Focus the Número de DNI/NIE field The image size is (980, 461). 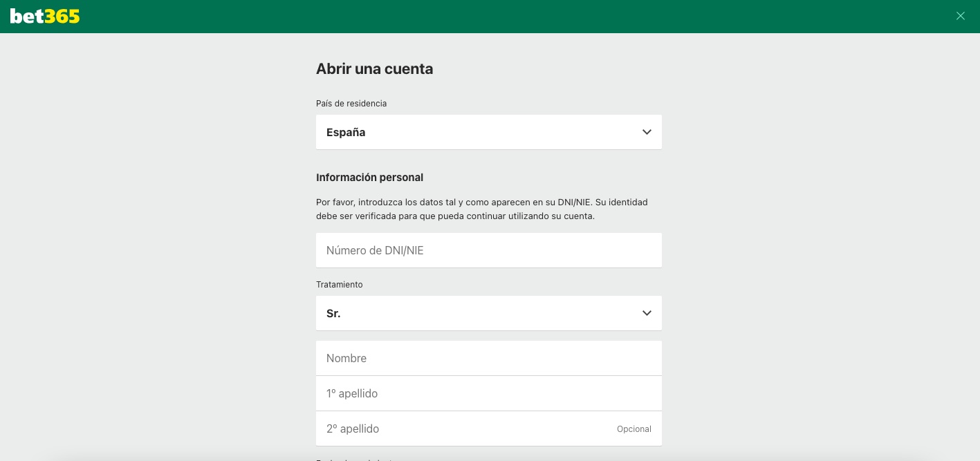488,250
